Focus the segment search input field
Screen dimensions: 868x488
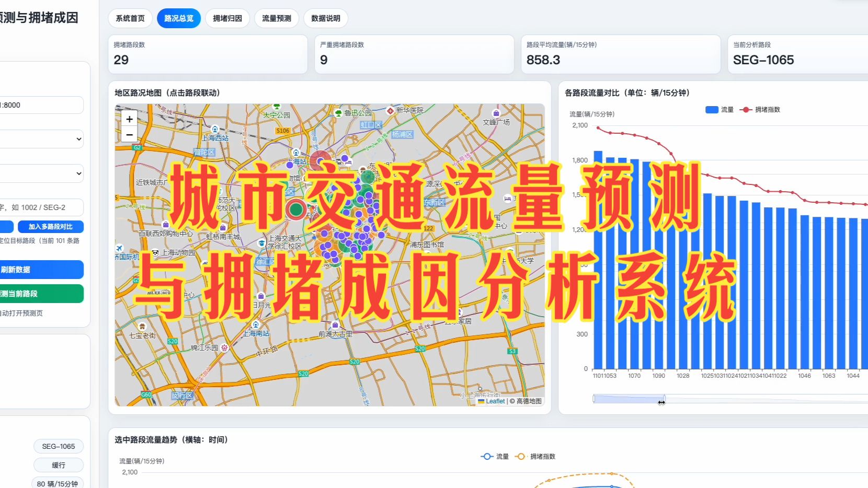[x=42, y=207]
